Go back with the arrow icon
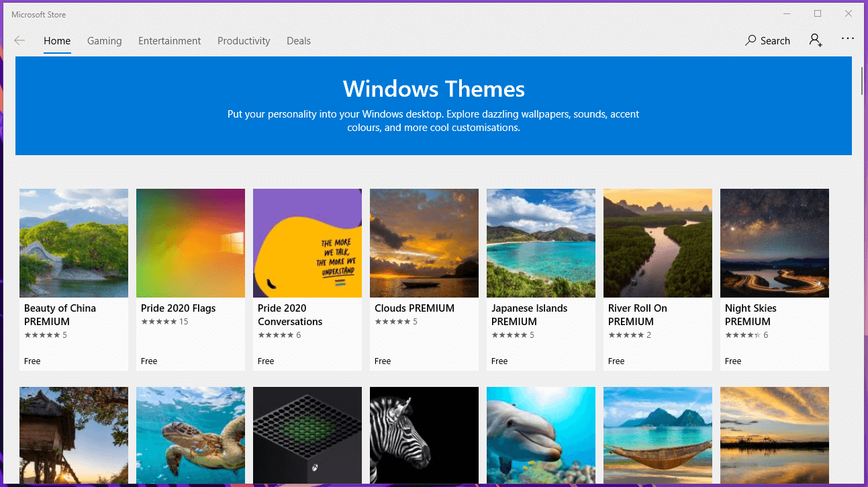868x487 pixels. [x=19, y=40]
